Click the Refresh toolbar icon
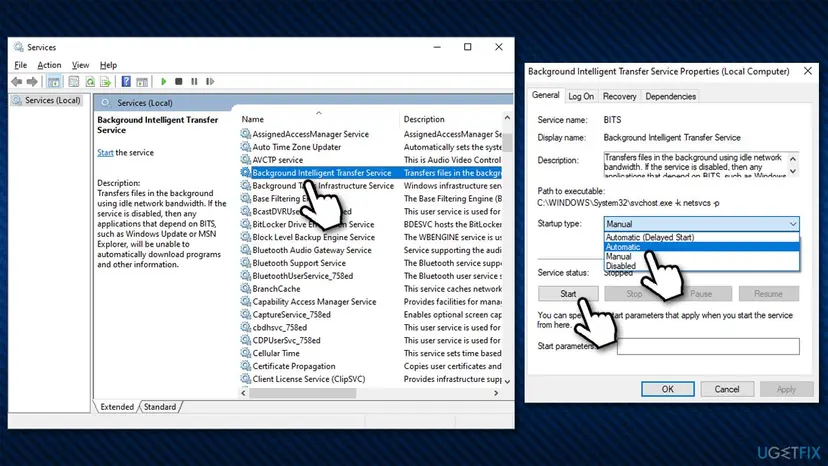The width and height of the screenshot is (828, 466). 90,81
